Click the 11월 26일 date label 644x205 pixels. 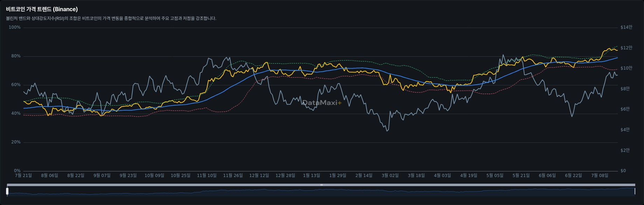233,175
